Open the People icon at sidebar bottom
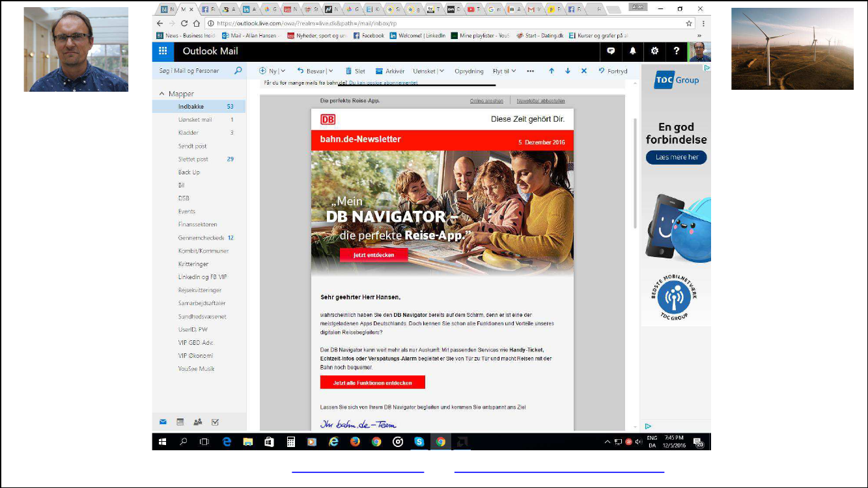Screen dimensions: 868x488 (x=197, y=422)
